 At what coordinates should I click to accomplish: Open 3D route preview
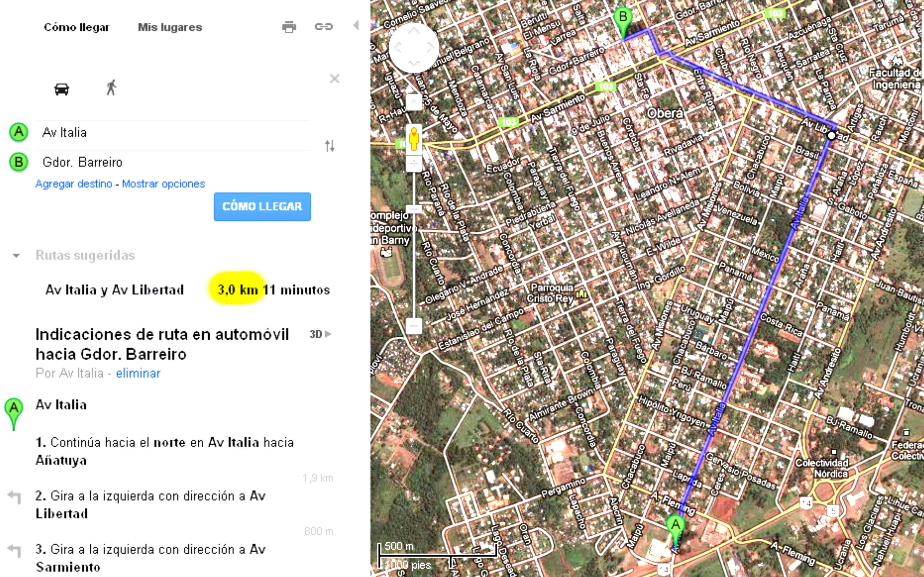[320, 334]
